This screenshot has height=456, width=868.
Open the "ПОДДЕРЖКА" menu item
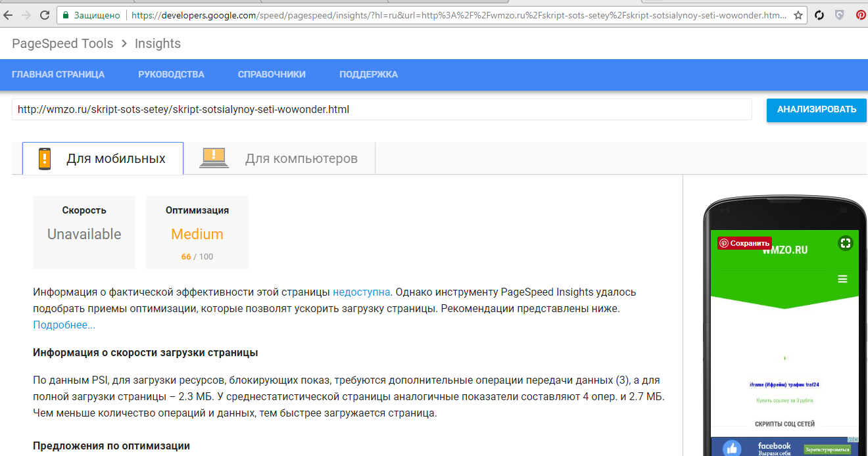click(368, 74)
